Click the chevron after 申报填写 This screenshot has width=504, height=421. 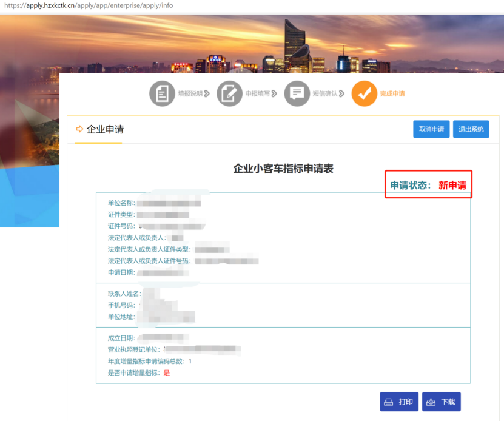pos(275,93)
